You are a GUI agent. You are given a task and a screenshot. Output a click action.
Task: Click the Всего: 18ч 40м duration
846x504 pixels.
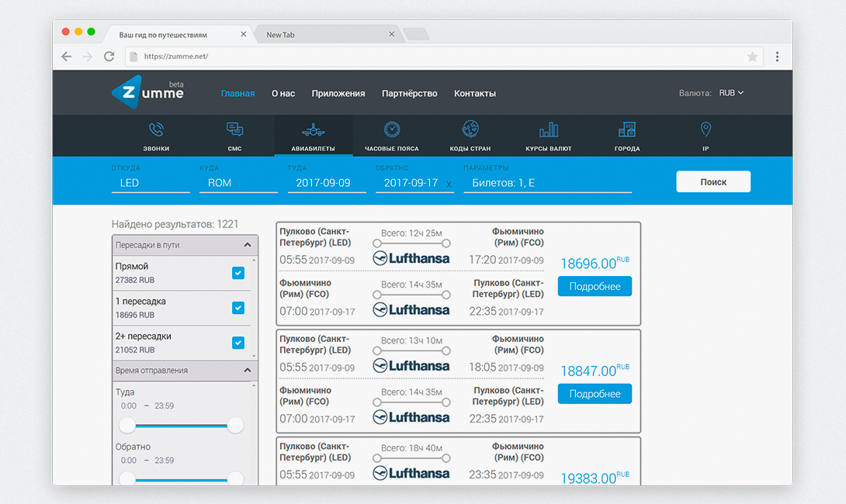point(411,447)
